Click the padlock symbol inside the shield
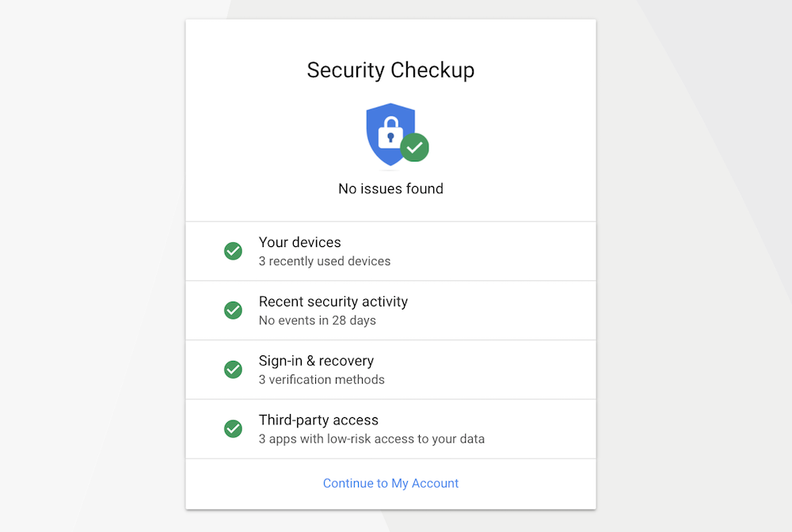This screenshot has height=532, width=792. (x=390, y=133)
